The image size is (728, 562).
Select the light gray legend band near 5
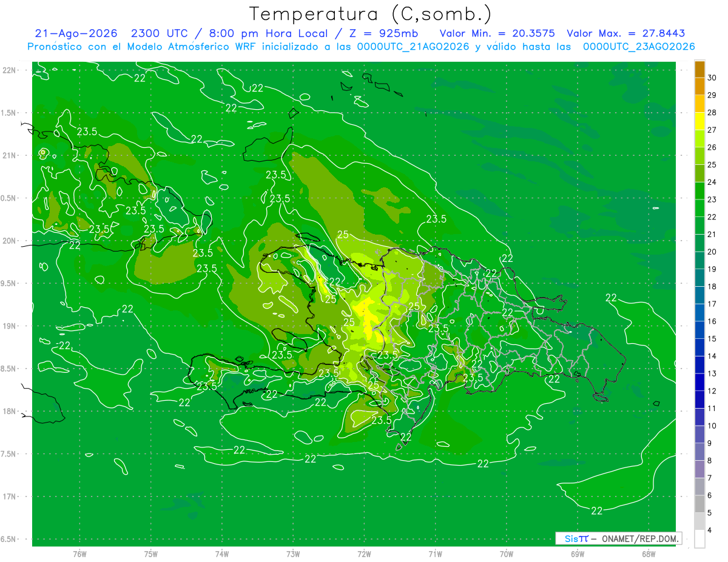point(699,521)
